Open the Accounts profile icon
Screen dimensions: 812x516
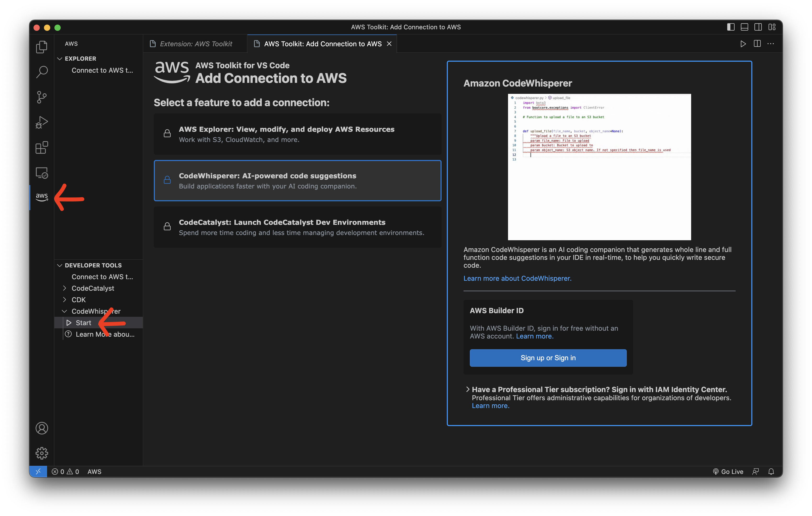(x=42, y=428)
